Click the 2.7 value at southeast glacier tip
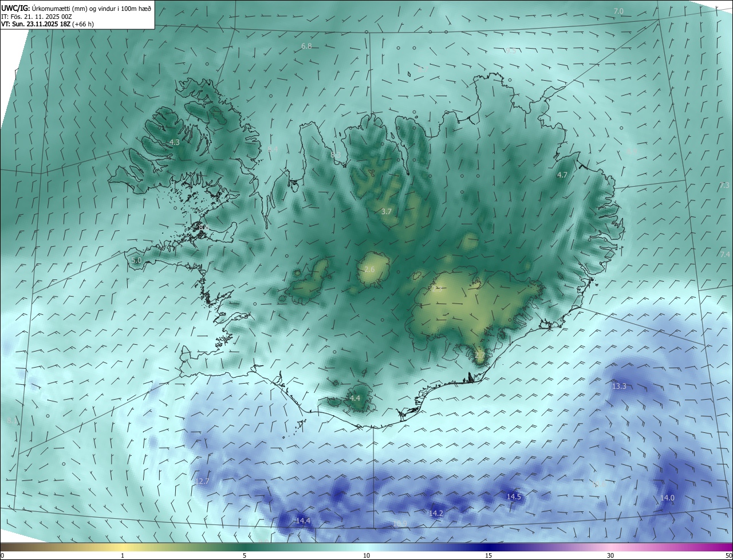 coord(480,356)
